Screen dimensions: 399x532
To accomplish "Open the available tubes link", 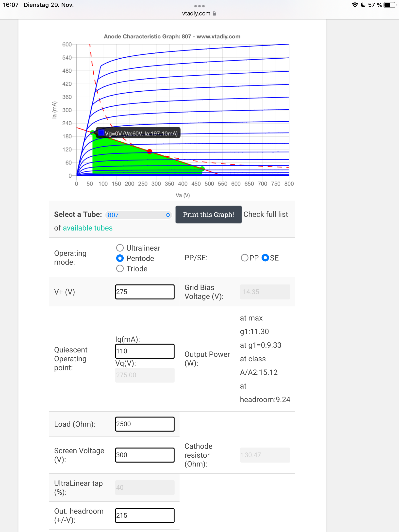I will (88, 228).
